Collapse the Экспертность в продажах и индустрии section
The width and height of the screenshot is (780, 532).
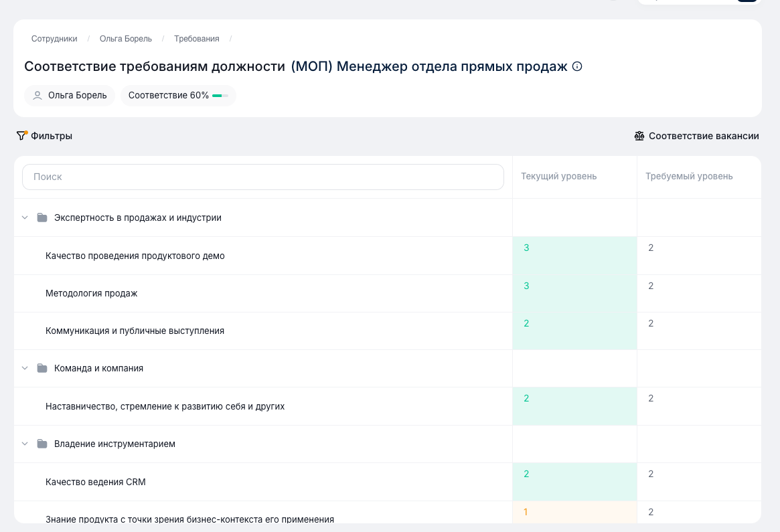click(25, 217)
